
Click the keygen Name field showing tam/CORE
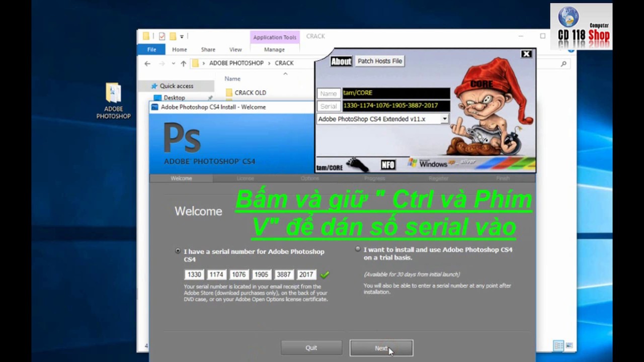[396, 93]
